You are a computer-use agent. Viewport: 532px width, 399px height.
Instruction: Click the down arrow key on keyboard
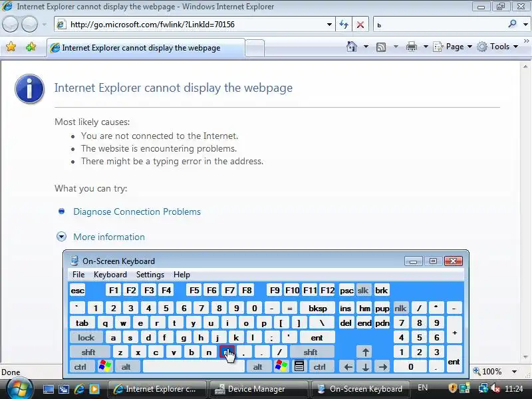365,367
